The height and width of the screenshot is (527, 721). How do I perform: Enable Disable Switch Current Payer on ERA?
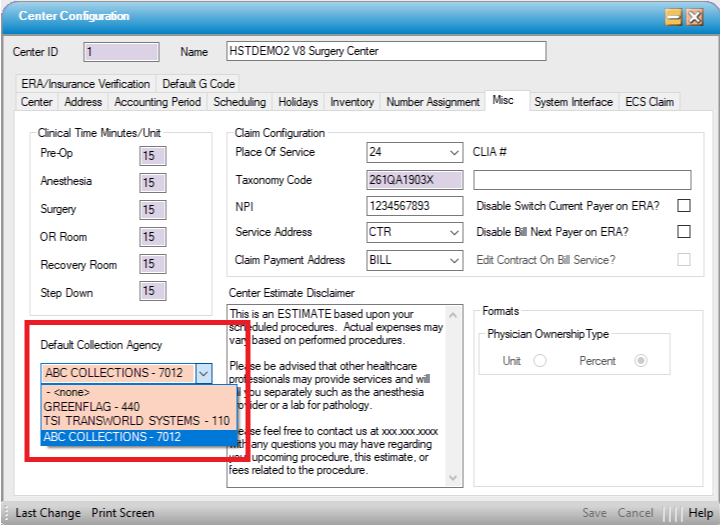(x=684, y=206)
